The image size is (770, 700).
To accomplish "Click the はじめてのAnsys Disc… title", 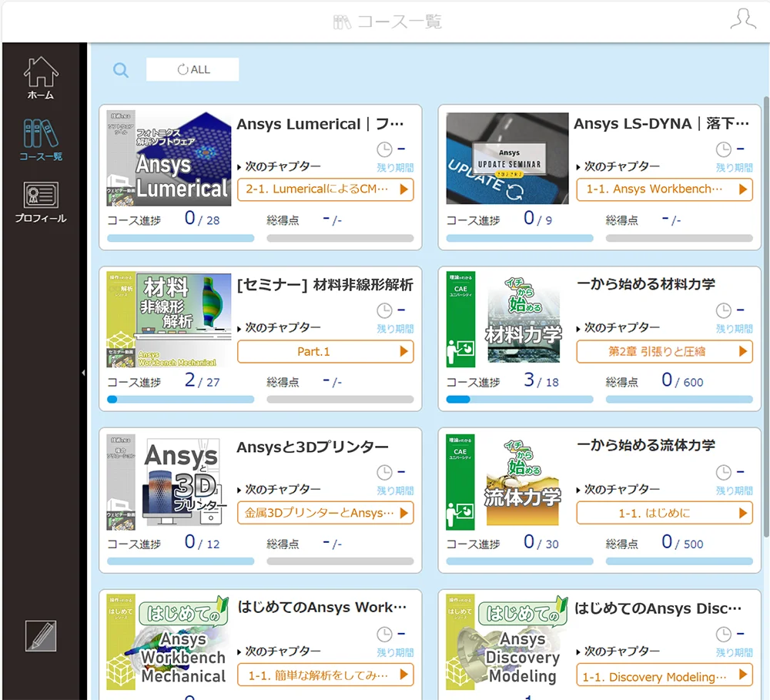I will (x=658, y=608).
